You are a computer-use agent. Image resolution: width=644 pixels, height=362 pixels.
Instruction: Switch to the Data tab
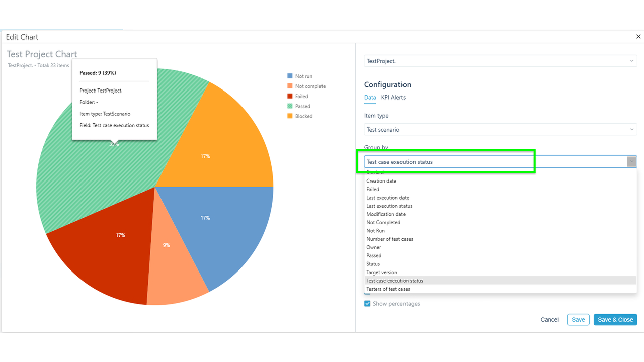click(370, 98)
